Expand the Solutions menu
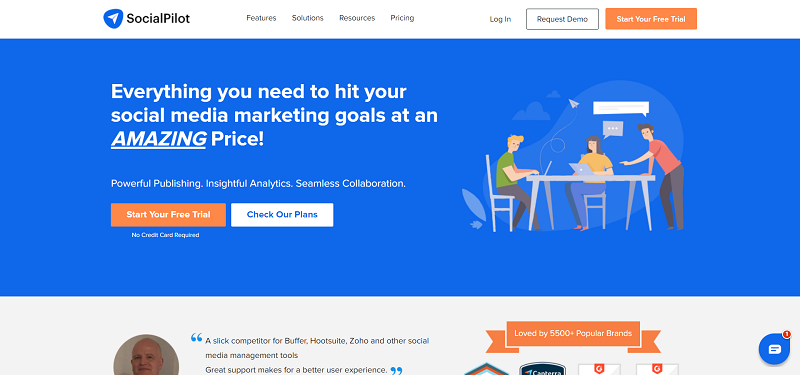 click(308, 18)
